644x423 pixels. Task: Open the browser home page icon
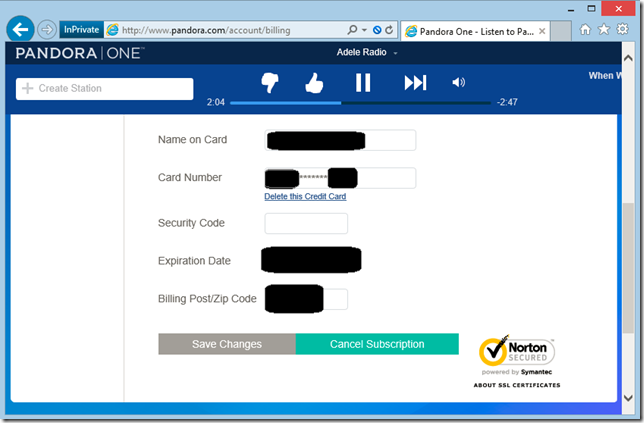[586, 30]
